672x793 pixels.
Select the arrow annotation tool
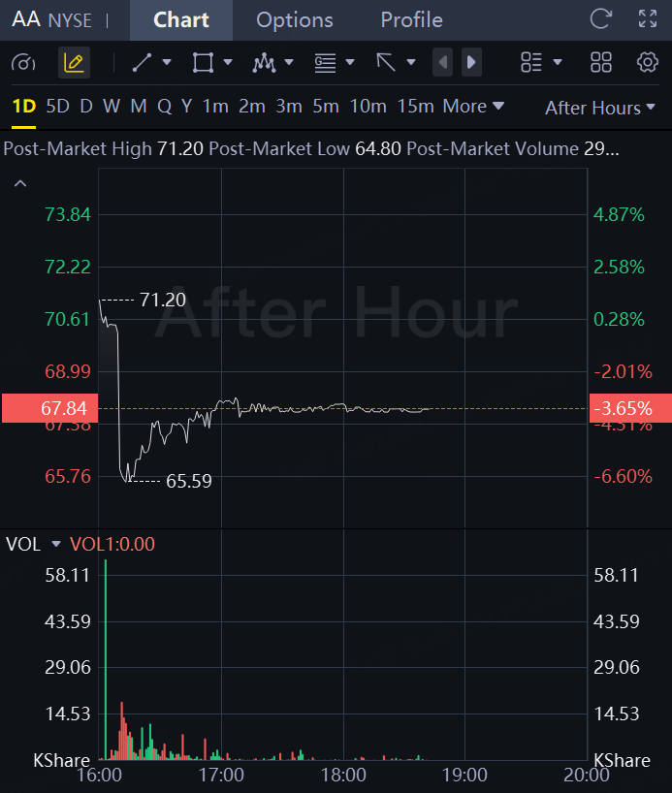[386, 63]
